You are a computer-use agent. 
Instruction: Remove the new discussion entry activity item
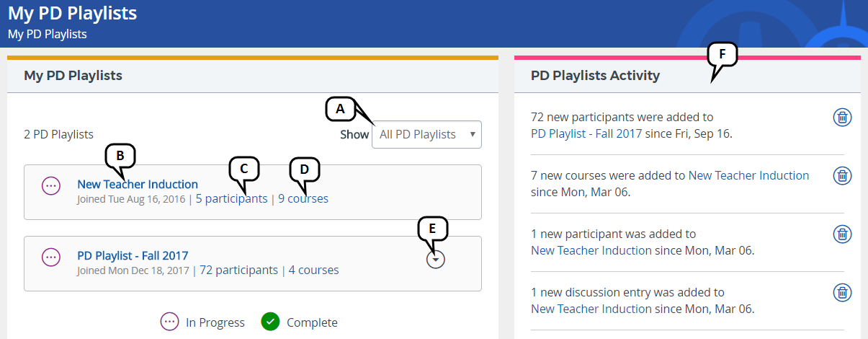[x=842, y=292]
